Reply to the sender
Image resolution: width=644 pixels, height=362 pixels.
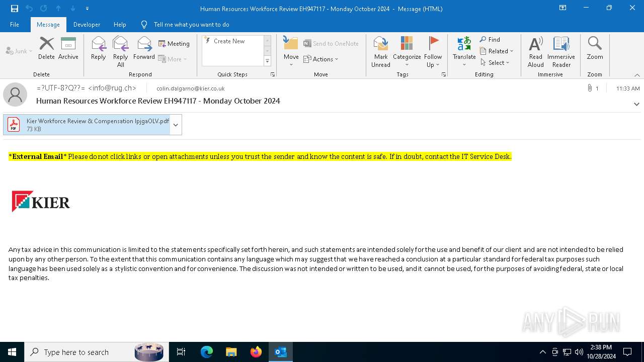coord(99,49)
